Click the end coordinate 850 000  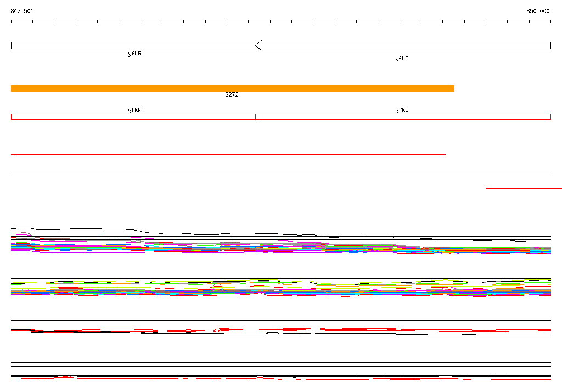[x=538, y=11]
